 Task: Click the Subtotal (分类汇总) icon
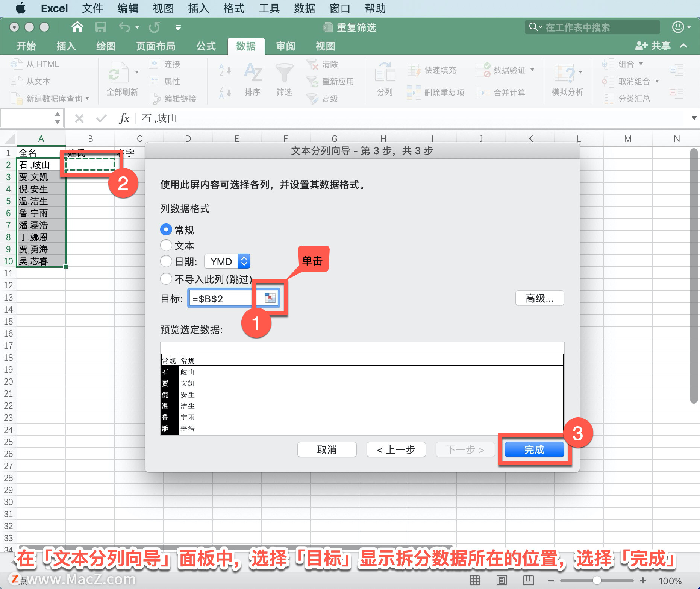pos(609,99)
